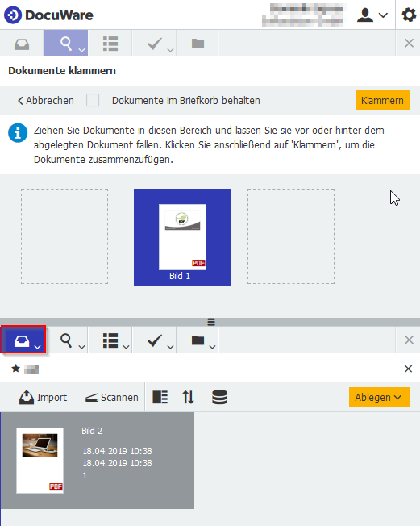The width and height of the screenshot is (420, 526).
Task: Enable Dokumente im Briefkorb behalten checkbox
Action: [93, 100]
